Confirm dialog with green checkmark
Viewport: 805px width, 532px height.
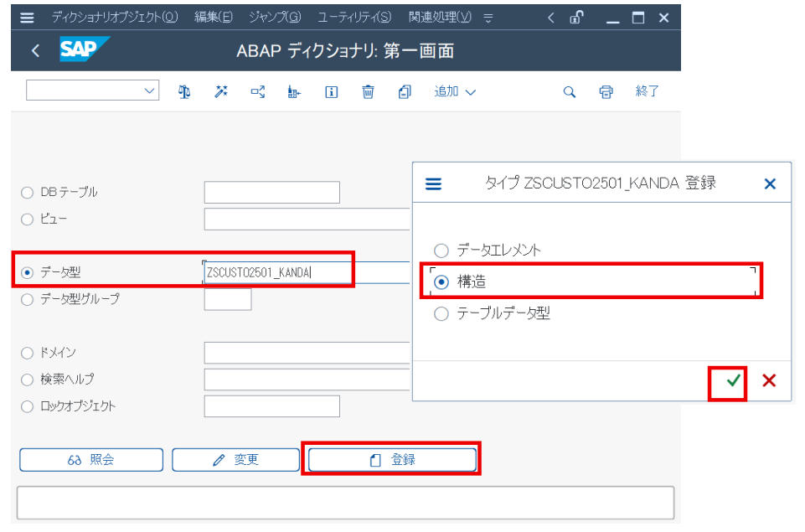(x=733, y=380)
